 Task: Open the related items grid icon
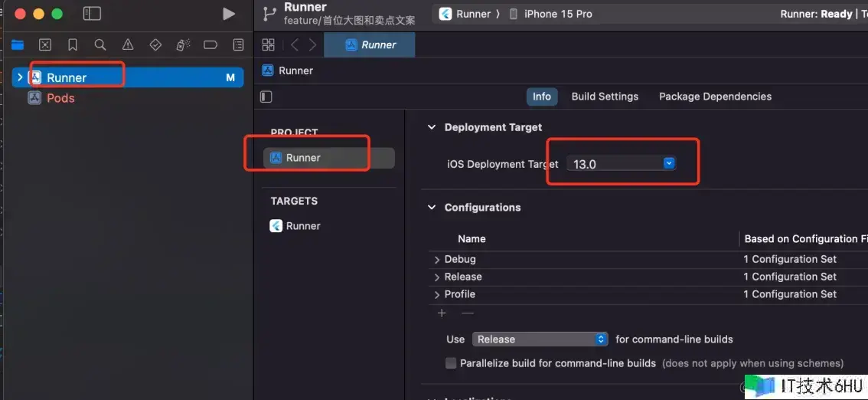click(269, 45)
